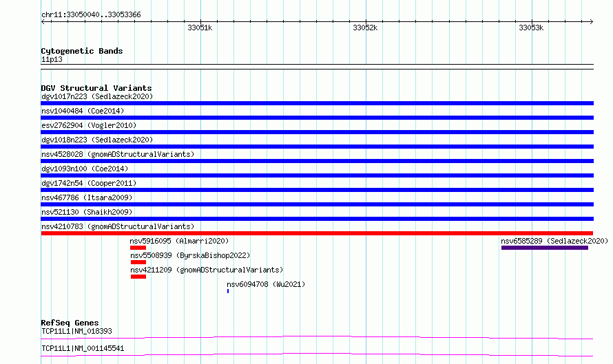Open nsv4528028 (gnomADStructuralVariants) label
This screenshot has width=613, height=364.
(118, 154)
